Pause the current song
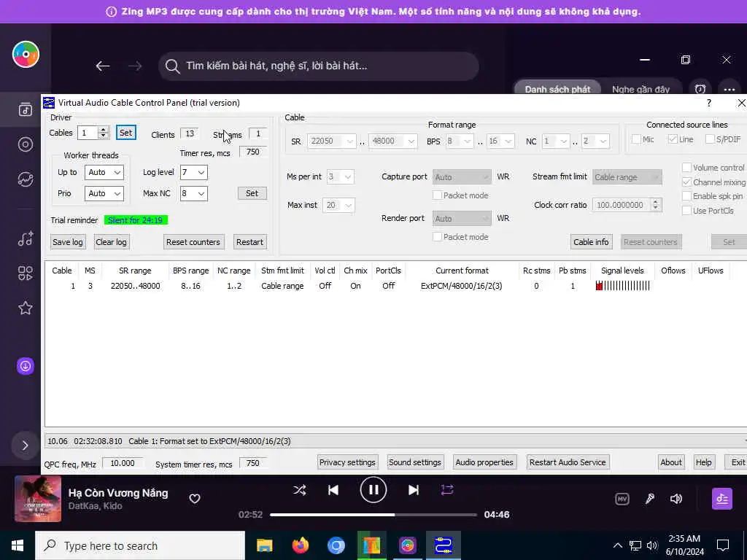747x560 pixels. pyautogui.click(x=373, y=490)
